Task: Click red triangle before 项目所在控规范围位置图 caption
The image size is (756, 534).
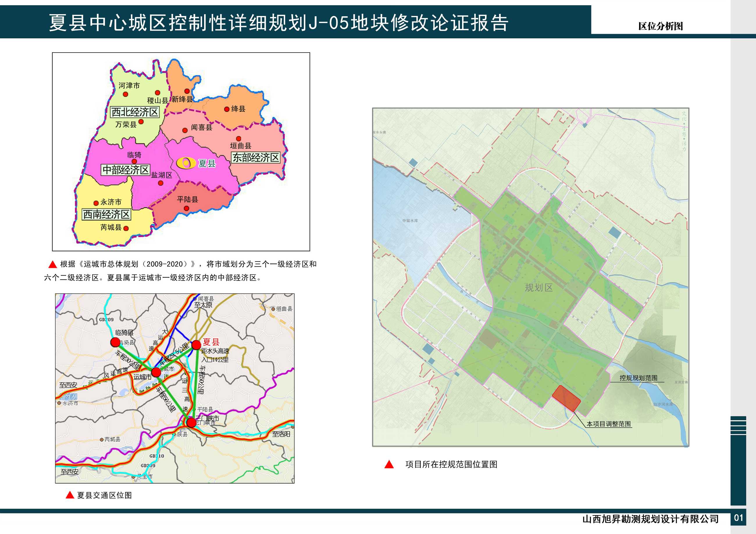Action: click(x=389, y=464)
